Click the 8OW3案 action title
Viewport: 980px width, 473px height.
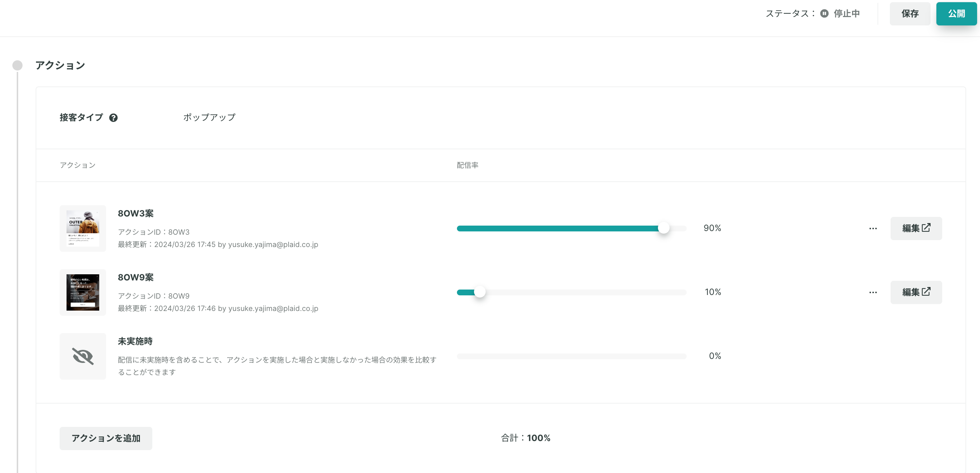pyautogui.click(x=136, y=214)
